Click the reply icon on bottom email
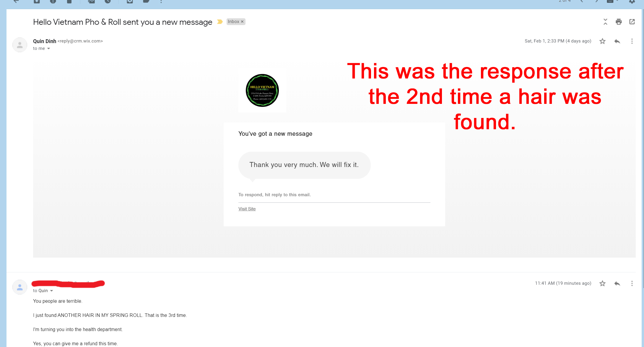This screenshot has width=644, height=347. click(x=617, y=282)
